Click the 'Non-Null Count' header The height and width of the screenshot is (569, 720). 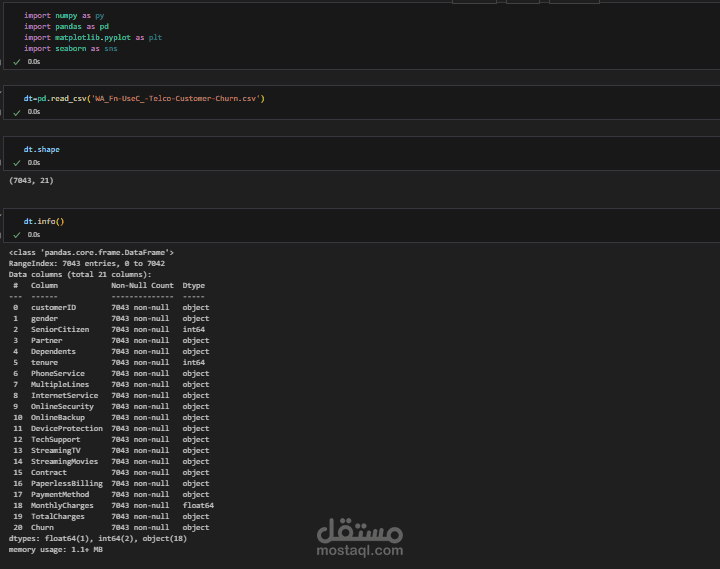[142, 286]
